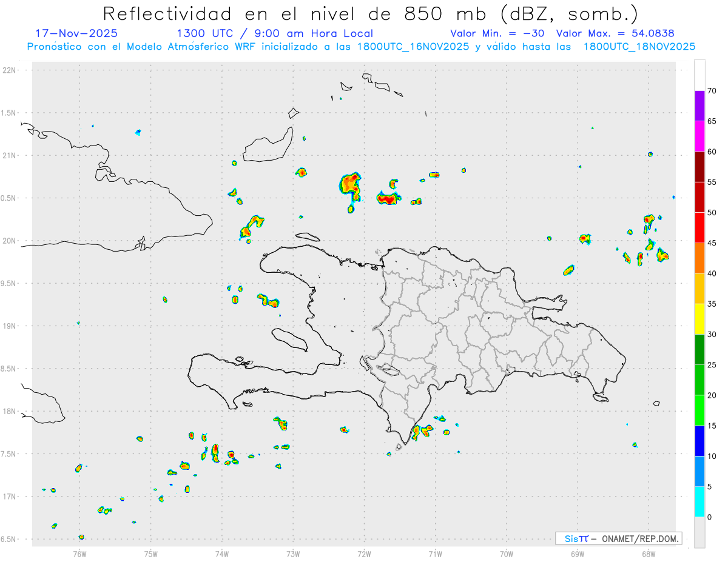Pick the yellow 30–35 dBZ color band
Screen dimensions: 728x562
coord(699,319)
